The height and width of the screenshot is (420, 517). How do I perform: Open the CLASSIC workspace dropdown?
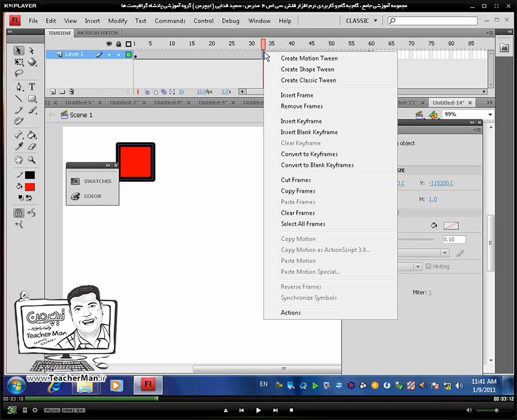361,21
